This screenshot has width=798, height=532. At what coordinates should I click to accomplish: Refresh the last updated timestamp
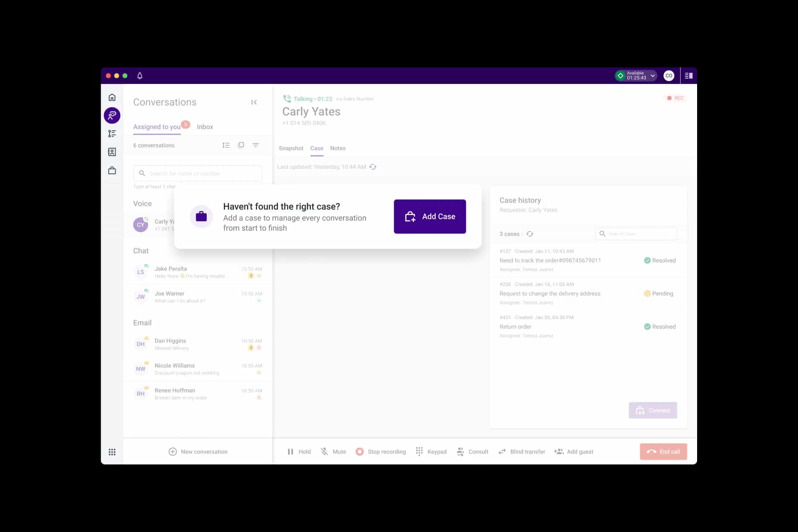(x=373, y=167)
